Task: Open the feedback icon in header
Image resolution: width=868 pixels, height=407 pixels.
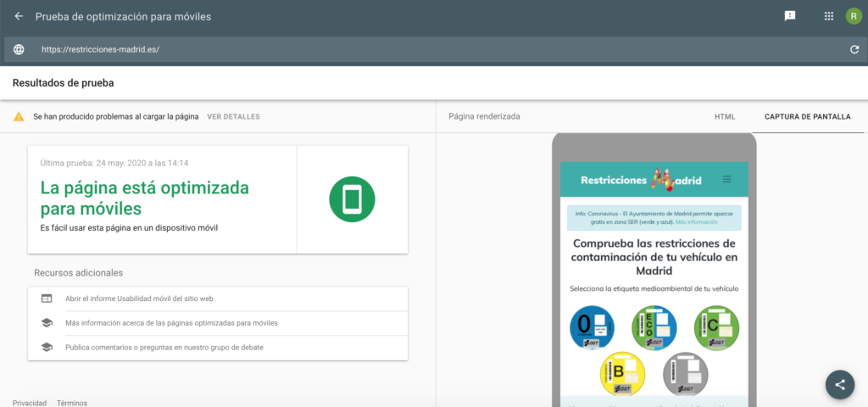Action: pos(790,16)
